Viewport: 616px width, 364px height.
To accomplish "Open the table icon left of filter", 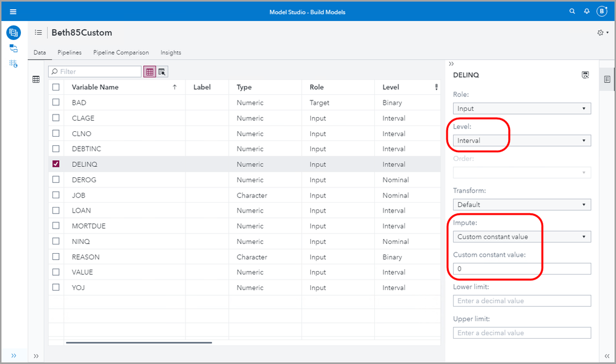I will [36, 79].
